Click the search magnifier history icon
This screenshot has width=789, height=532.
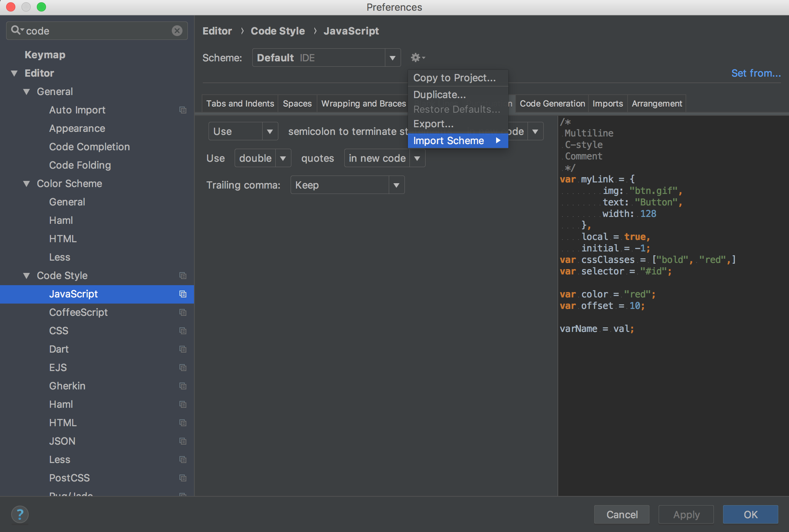tap(16, 30)
